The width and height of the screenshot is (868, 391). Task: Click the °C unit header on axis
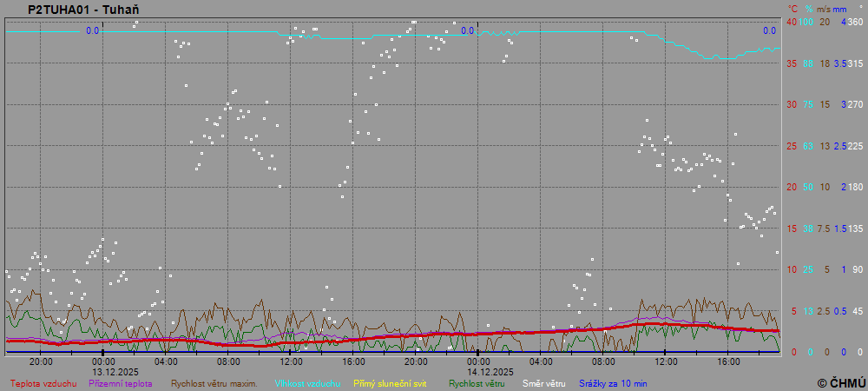click(x=792, y=8)
